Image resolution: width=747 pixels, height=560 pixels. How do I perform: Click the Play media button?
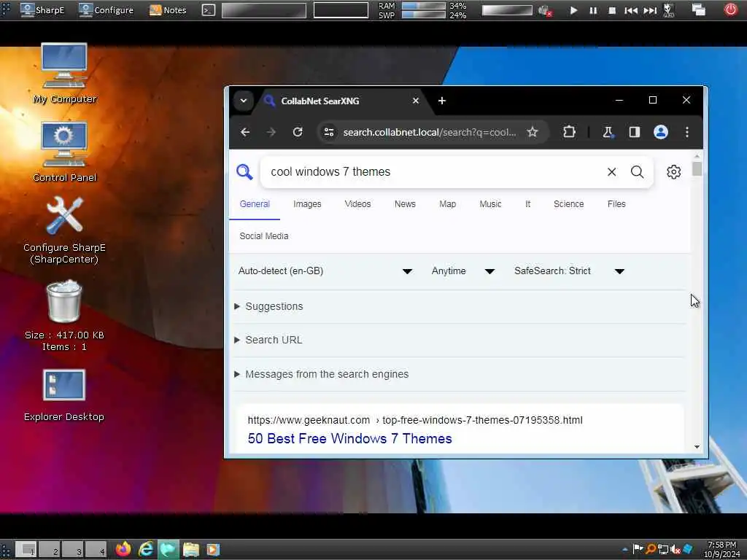(573, 10)
